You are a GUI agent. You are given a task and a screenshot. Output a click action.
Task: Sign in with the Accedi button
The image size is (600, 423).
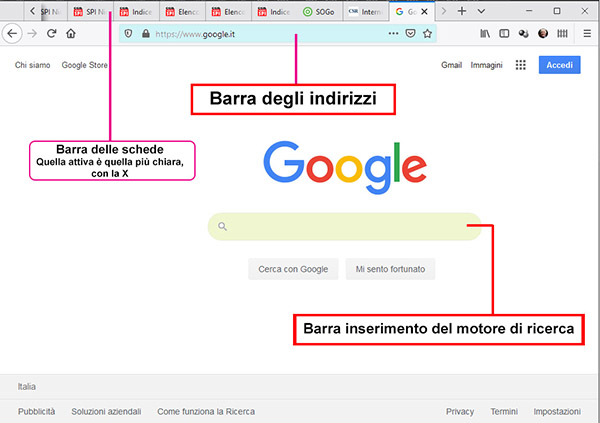559,65
